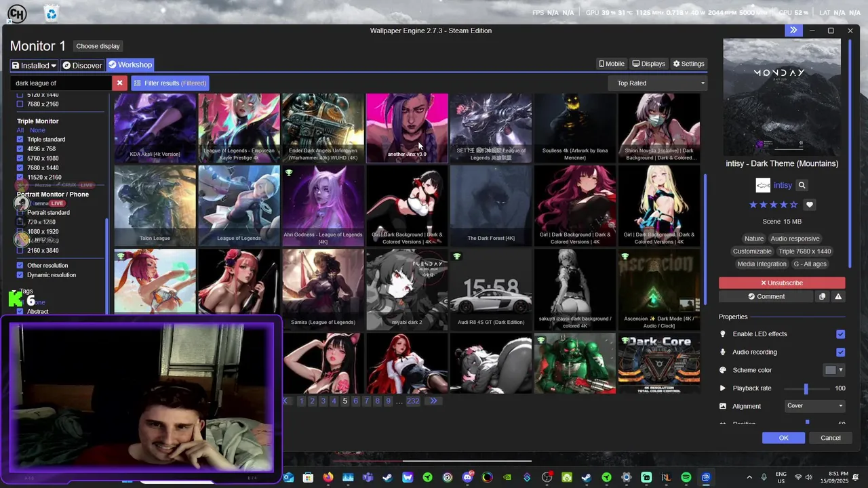Open OBS Studio from the taskbar
868x488 pixels.
pyautogui.click(x=547, y=477)
